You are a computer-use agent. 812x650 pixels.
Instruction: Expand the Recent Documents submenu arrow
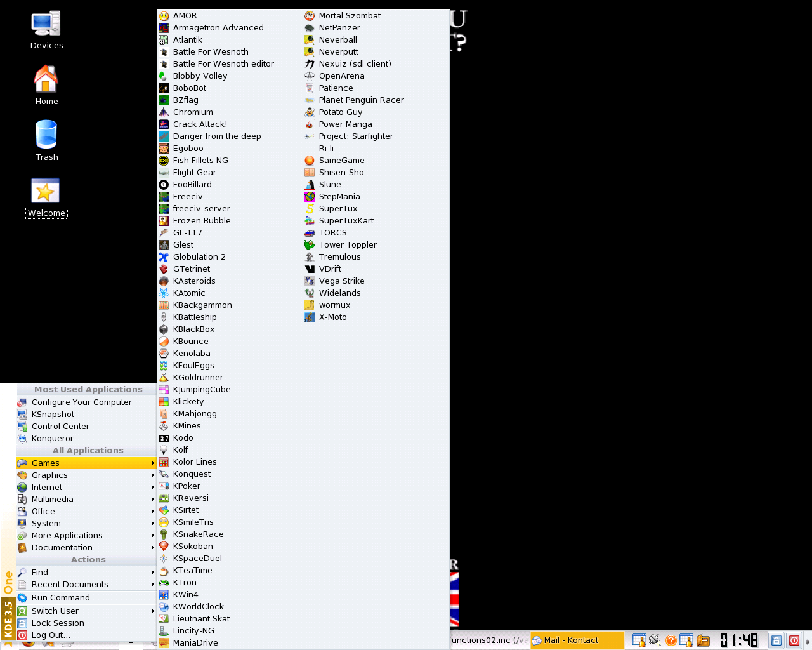(153, 585)
